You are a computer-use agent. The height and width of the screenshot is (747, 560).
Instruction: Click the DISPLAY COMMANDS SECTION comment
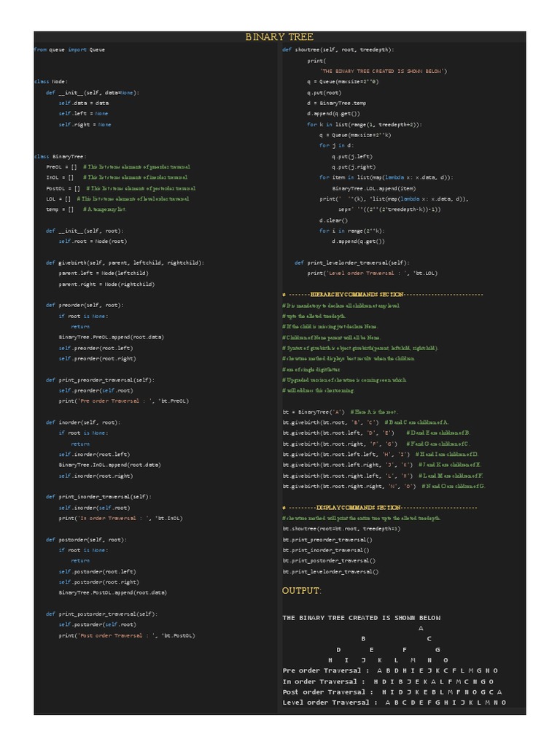[x=379, y=507]
